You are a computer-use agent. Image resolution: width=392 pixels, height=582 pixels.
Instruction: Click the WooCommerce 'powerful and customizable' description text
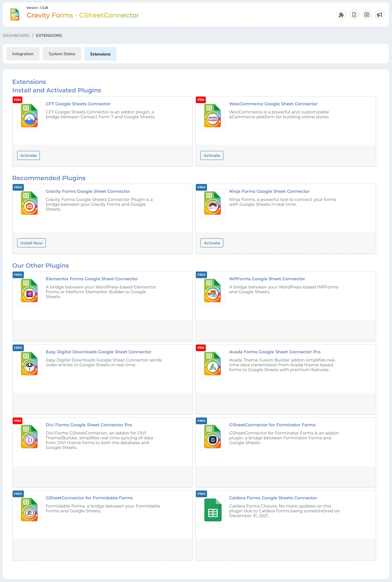279,114
